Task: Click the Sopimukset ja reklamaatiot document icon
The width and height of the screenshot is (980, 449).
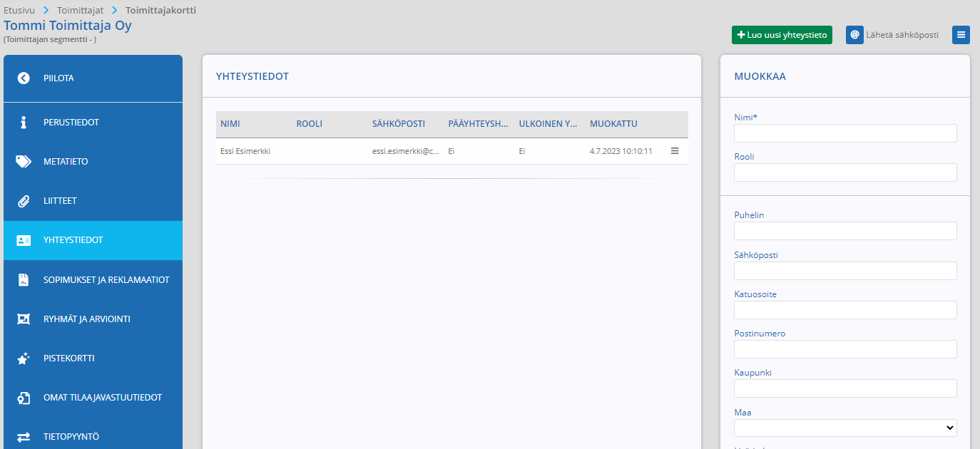Action: (24, 279)
